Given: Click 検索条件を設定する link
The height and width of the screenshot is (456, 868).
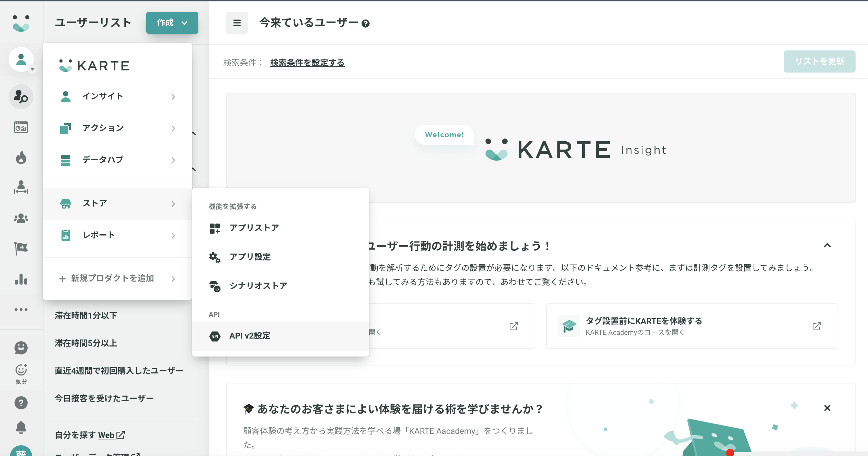Looking at the screenshot, I should coord(307,63).
